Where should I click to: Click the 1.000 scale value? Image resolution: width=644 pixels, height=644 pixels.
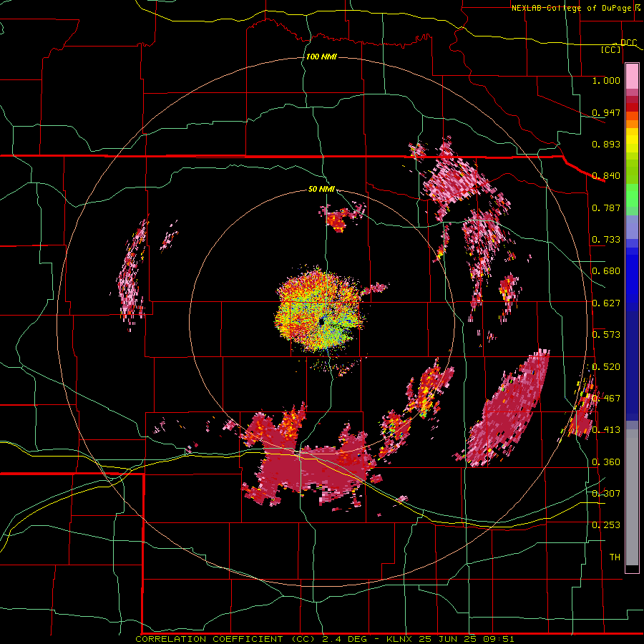[x=606, y=80]
